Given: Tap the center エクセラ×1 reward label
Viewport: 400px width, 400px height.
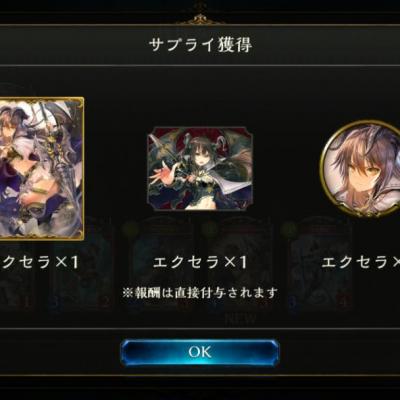Looking at the screenshot, I should (x=200, y=262).
